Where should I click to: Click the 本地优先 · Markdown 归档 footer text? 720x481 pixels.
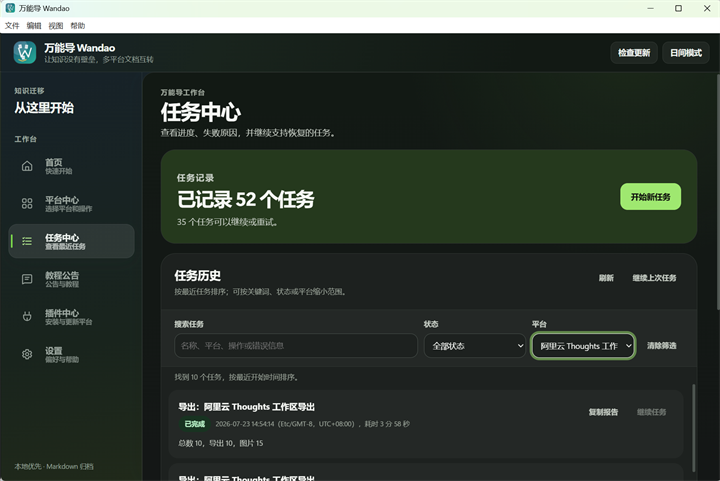[x=54, y=466]
